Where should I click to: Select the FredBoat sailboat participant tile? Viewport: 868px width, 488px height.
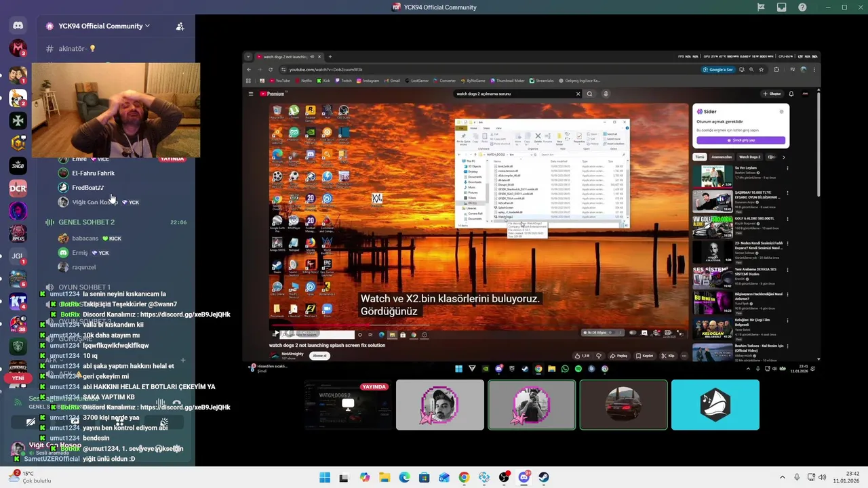click(x=715, y=405)
